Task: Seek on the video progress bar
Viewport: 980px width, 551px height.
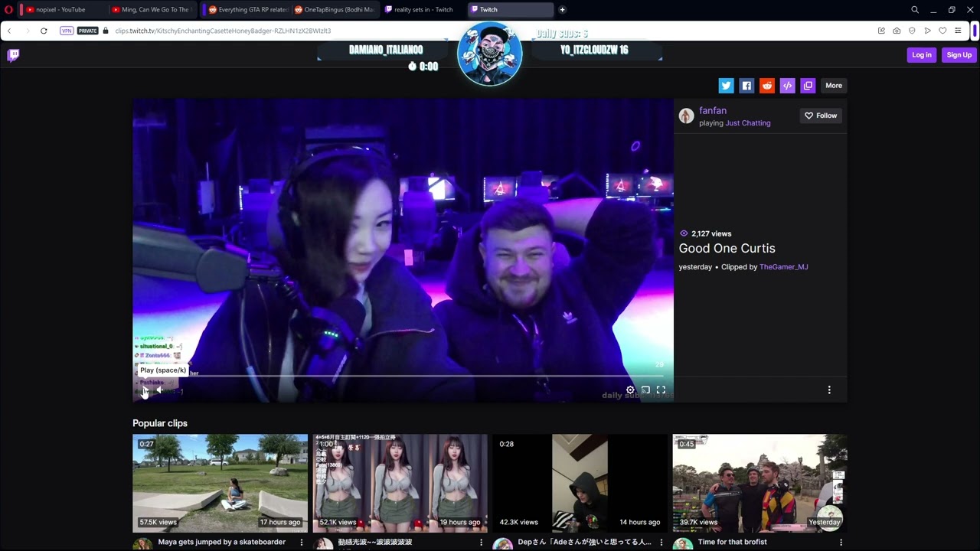Action: [403, 377]
